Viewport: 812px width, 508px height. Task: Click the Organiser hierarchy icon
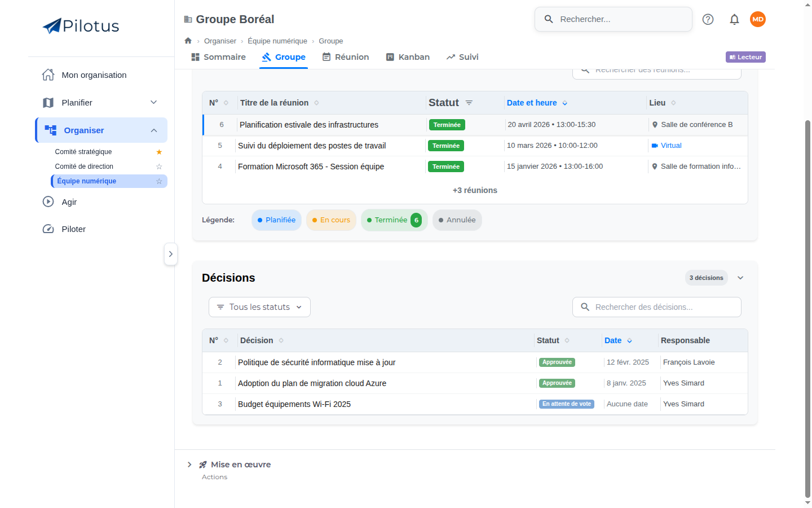pyautogui.click(x=51, y=130)
